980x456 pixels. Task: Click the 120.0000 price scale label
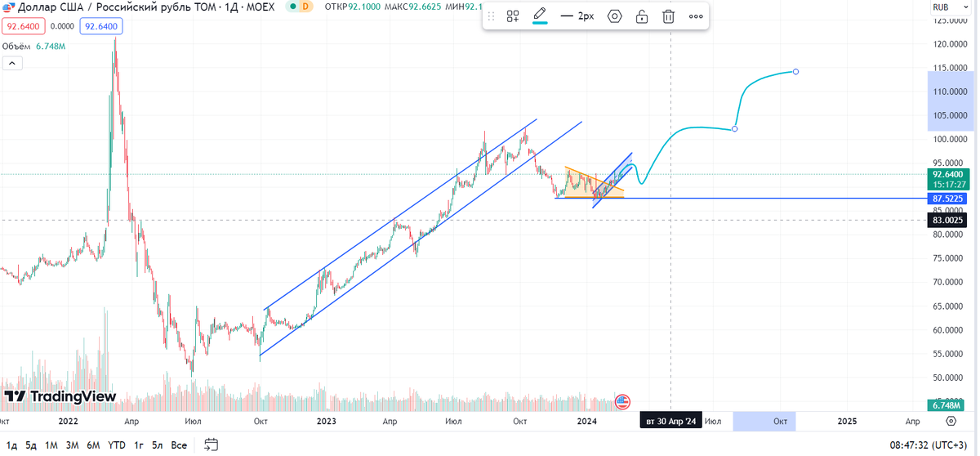[951, 43]
